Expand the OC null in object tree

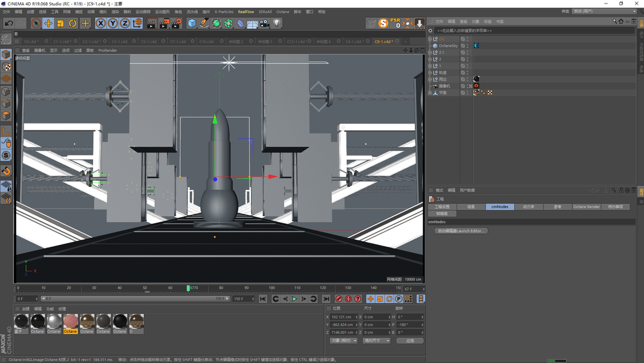pyautogui.click(x=430, y=39)
